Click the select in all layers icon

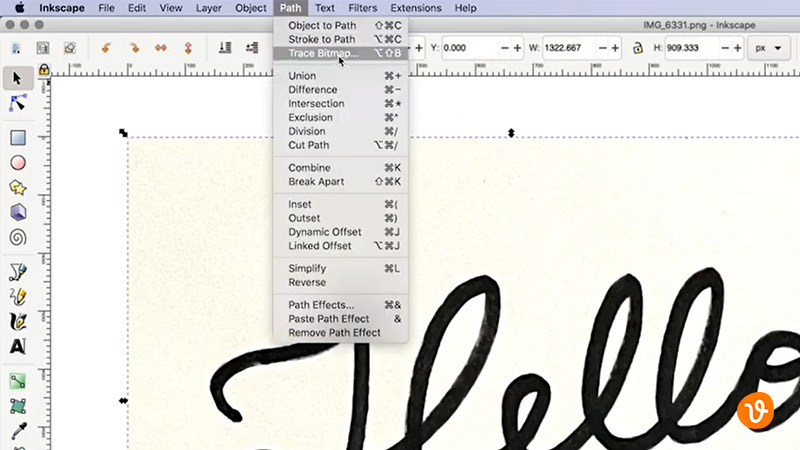pos(43,48)
